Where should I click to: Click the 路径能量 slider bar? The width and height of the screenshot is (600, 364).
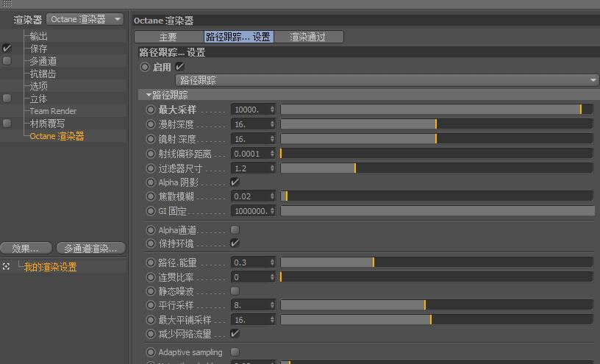[437, 263]
